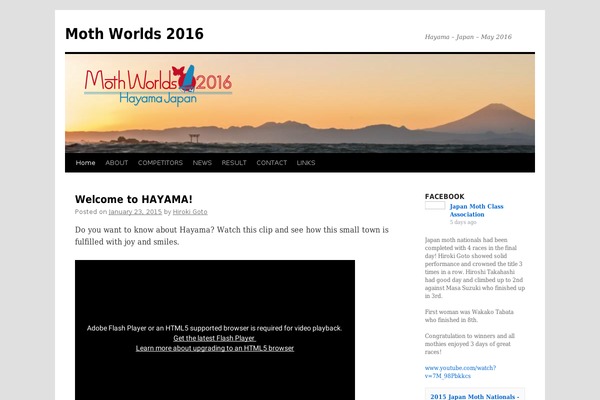600x400 pixels.
Task: Click the '5 days ago' timestamp
Action: (x=463, y=222)
